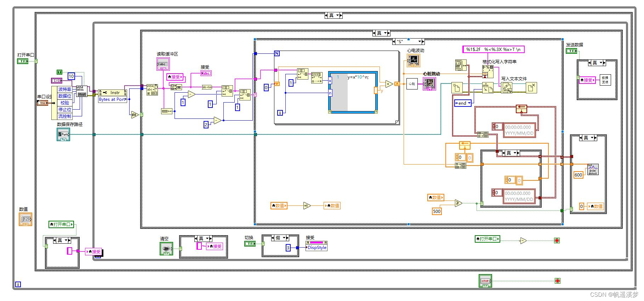
Task: Open the 打开串口 local variable case selector
Action: point(62,240)
